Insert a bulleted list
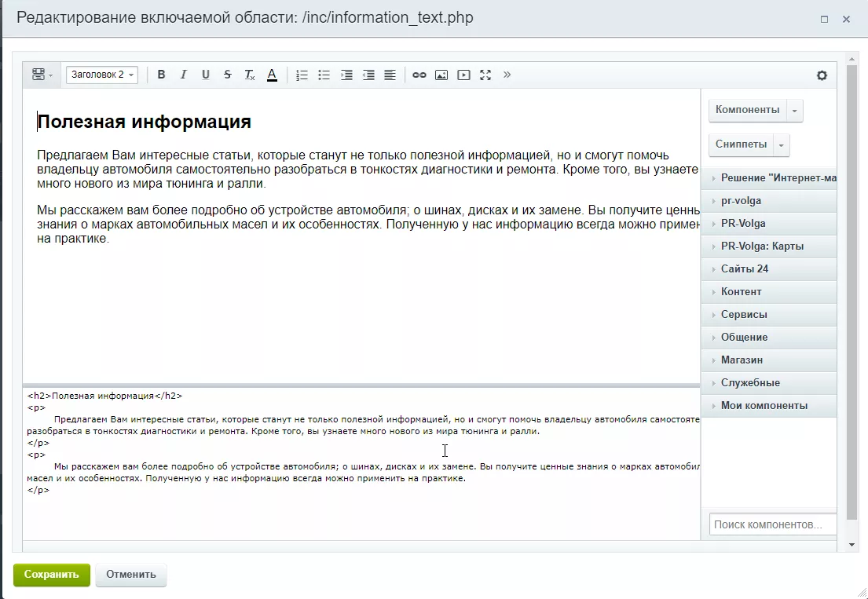 point(324,75)
